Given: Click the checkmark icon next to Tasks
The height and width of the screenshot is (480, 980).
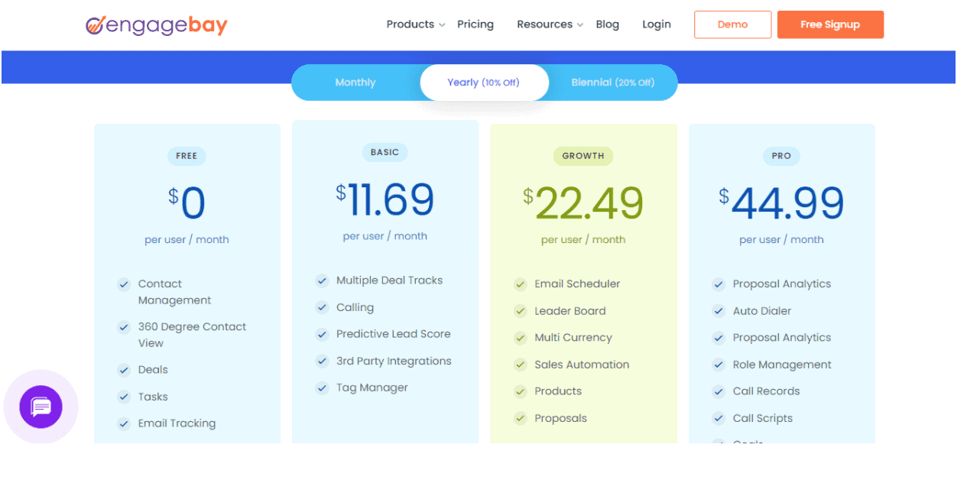Looking at the screenshot, I should [124, 397].
